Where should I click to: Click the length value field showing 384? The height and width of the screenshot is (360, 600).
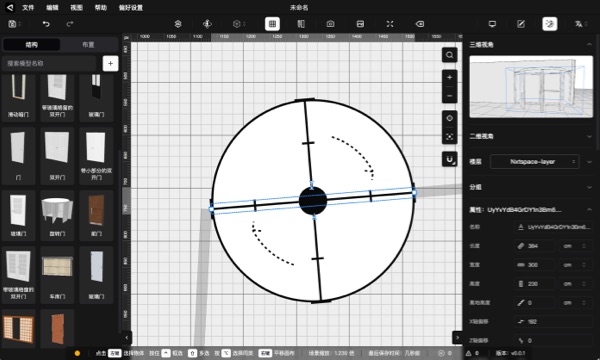point(534,246)
